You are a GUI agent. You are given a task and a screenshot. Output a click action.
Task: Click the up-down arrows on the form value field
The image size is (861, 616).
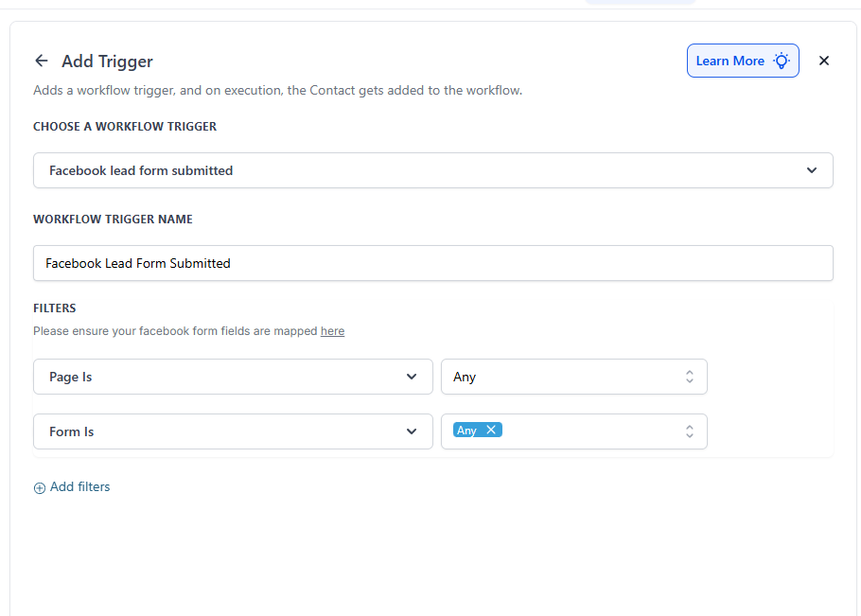tap(690, 431)
